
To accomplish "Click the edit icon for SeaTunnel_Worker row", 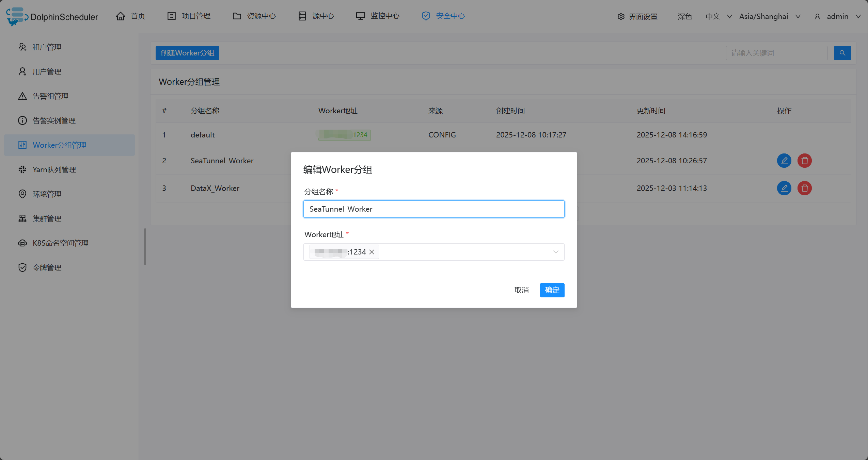I will coord(784,161).
